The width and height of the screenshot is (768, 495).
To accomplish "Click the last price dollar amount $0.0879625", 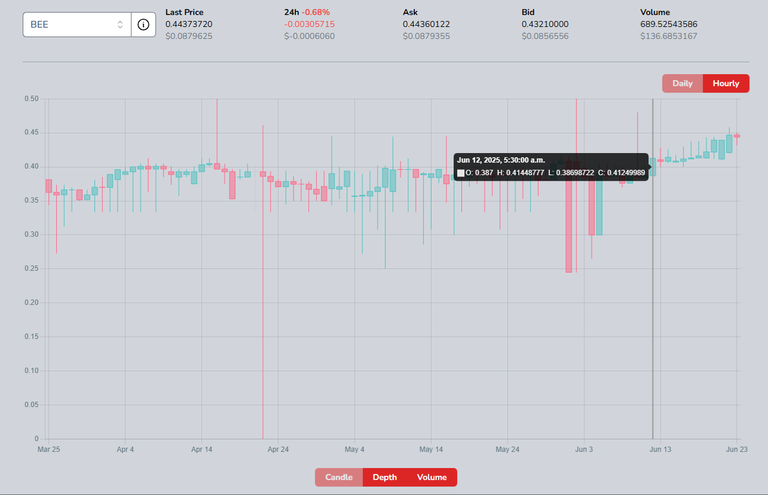I will click(189, 36).
